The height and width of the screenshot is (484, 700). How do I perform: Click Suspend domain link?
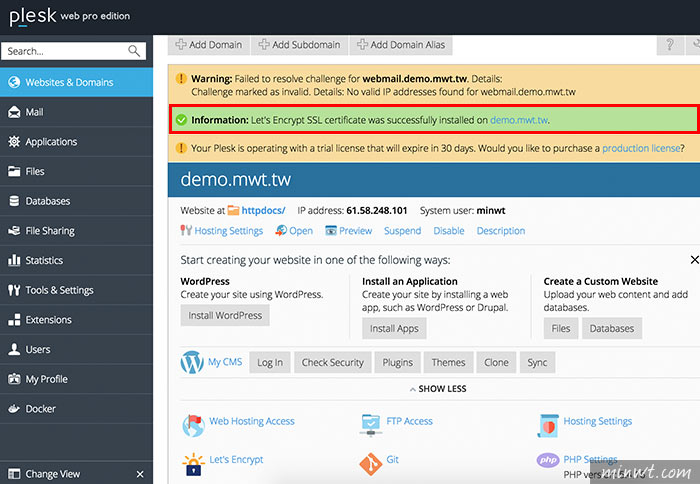tap(403, 231)
